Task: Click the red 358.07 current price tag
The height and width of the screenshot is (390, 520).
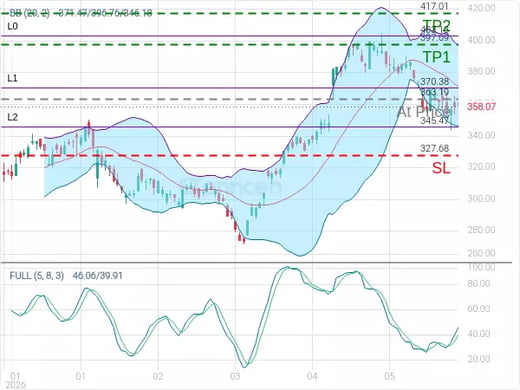Action: pyautogui.click(x=481, y=107)
